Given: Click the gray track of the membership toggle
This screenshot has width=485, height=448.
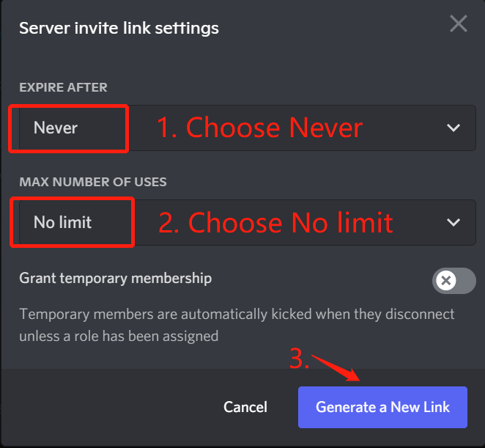Looking at the screenshot, I should 466,280.
